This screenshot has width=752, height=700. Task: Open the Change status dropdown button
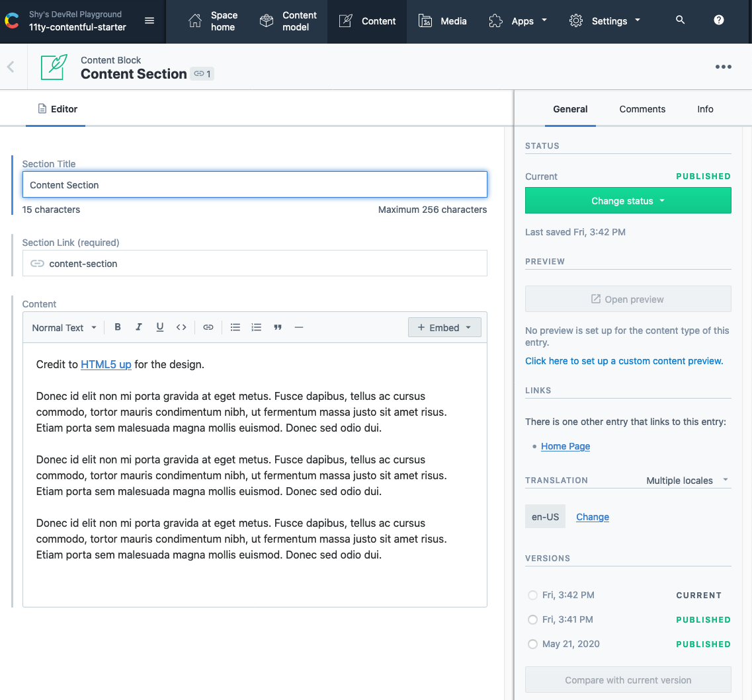tap(628, 200)
